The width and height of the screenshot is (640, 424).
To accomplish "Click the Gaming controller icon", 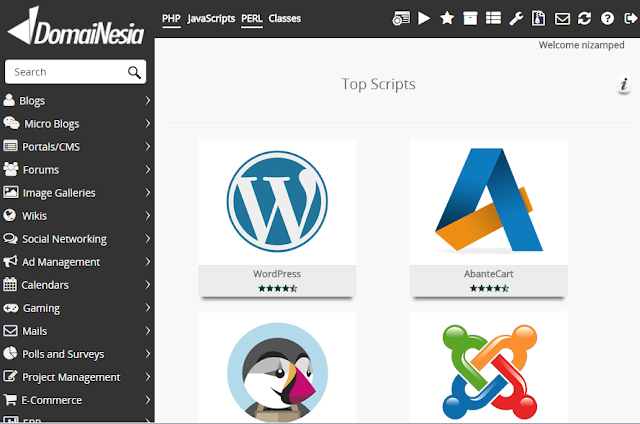I will 11,308.
